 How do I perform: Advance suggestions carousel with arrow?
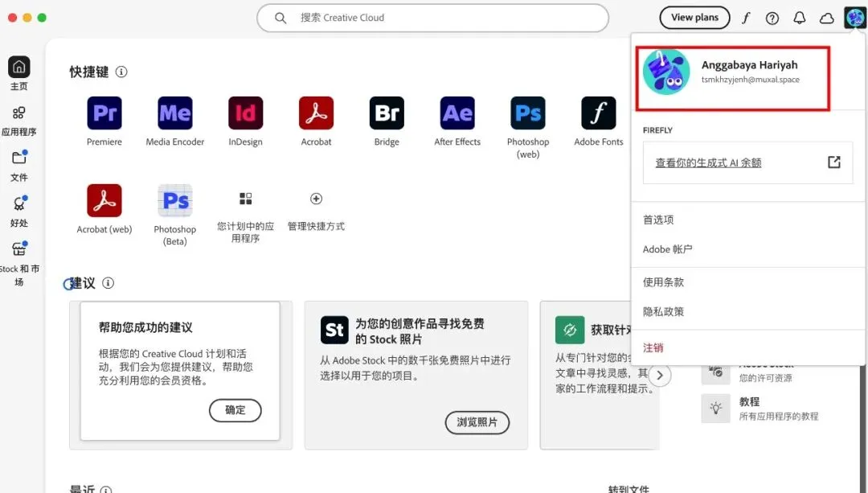[660, 376]
